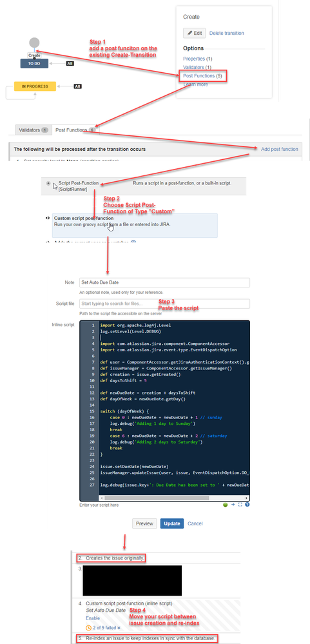310x644 pixels.
Task: Click inside the inline script editor
Action: coord(164,411)
